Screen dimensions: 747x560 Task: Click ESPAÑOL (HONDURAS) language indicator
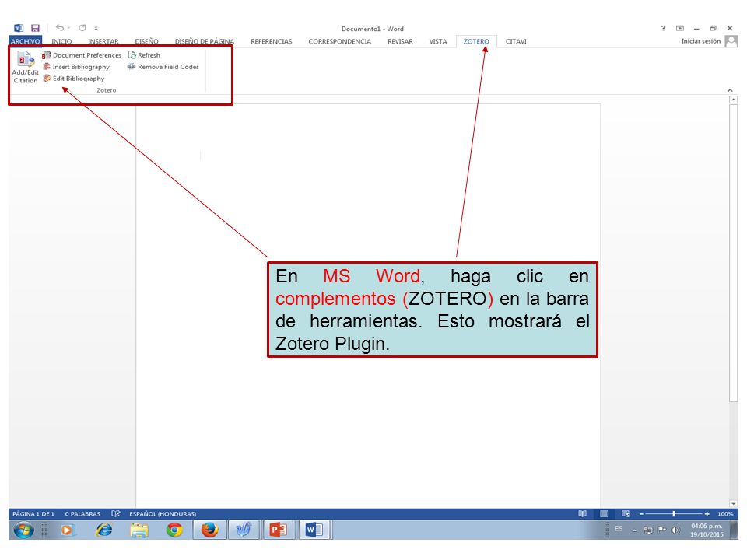pos(163,514)
